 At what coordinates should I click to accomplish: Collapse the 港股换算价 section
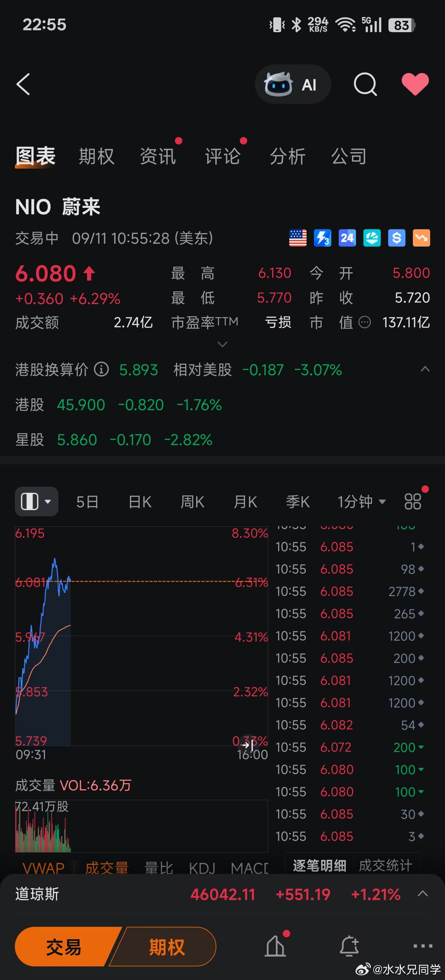(425, 369)
